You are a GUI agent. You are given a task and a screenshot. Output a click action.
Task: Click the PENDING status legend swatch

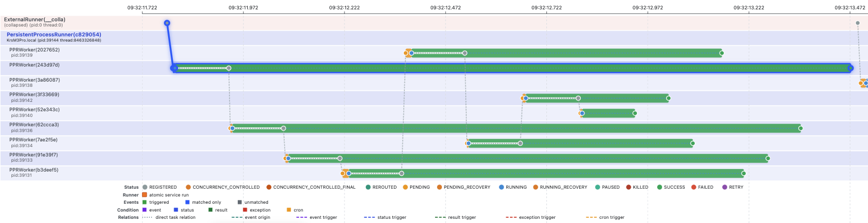pos(405,187)
